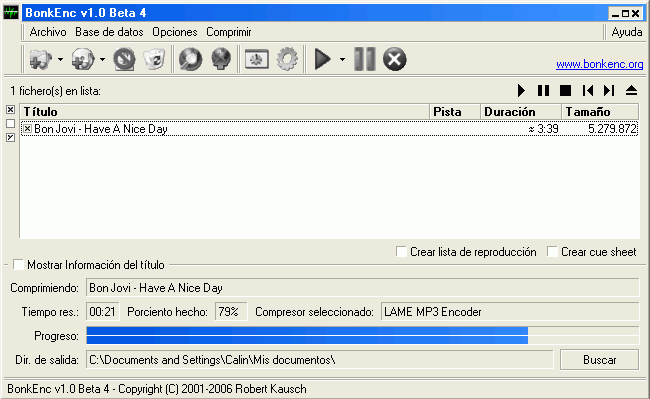Pause joblist playback
Viewport: 650px width, 399px height.
[543, 91]
